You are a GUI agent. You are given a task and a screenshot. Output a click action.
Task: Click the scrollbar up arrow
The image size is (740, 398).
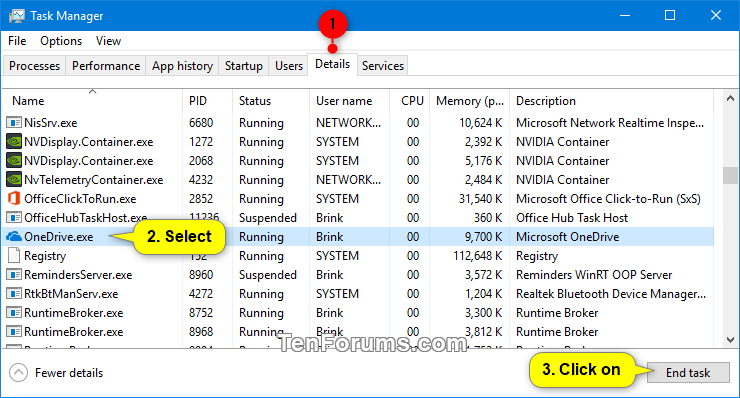(x=730, y=98)
